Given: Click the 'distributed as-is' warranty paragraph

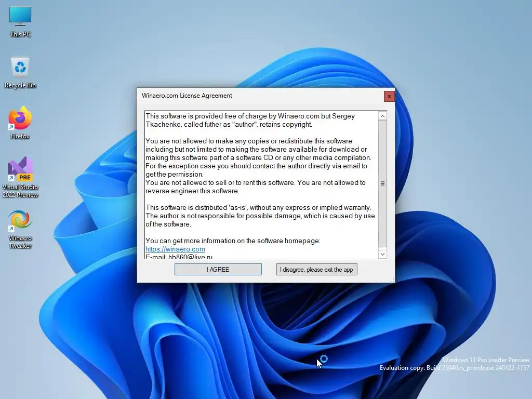Looking at the screenshot, I should 260,216.
